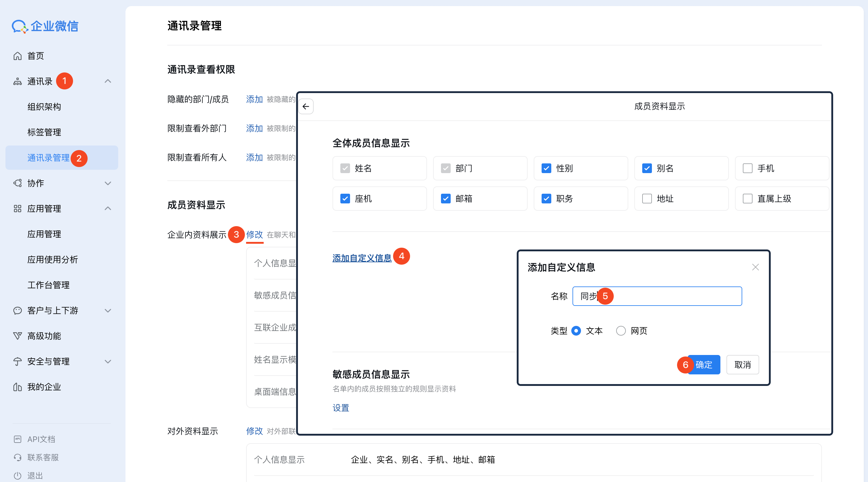The width and height of the screenshot is (868, 482).
Task: Select the 网页 type radio button
Action: click(621, 331)
